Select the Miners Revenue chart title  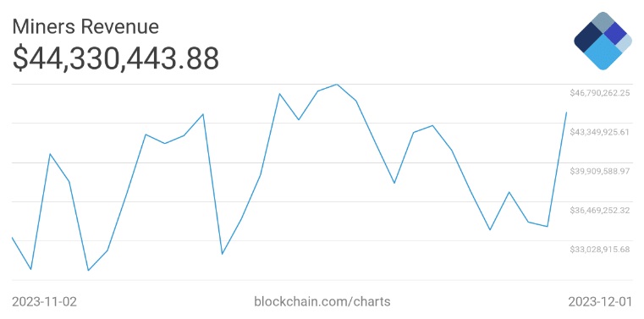click(85, 27)
